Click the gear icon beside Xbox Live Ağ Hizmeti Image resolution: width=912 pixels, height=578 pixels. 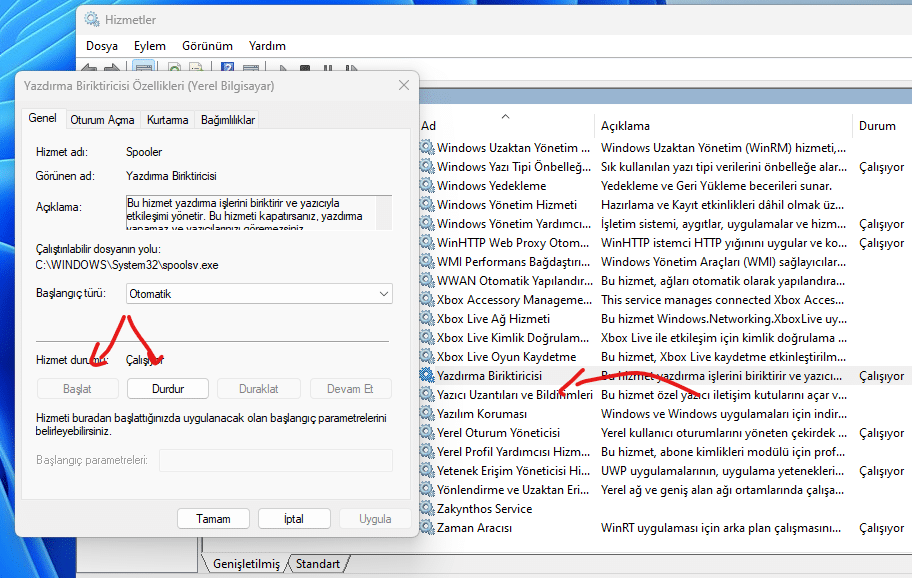coord(427,319)
